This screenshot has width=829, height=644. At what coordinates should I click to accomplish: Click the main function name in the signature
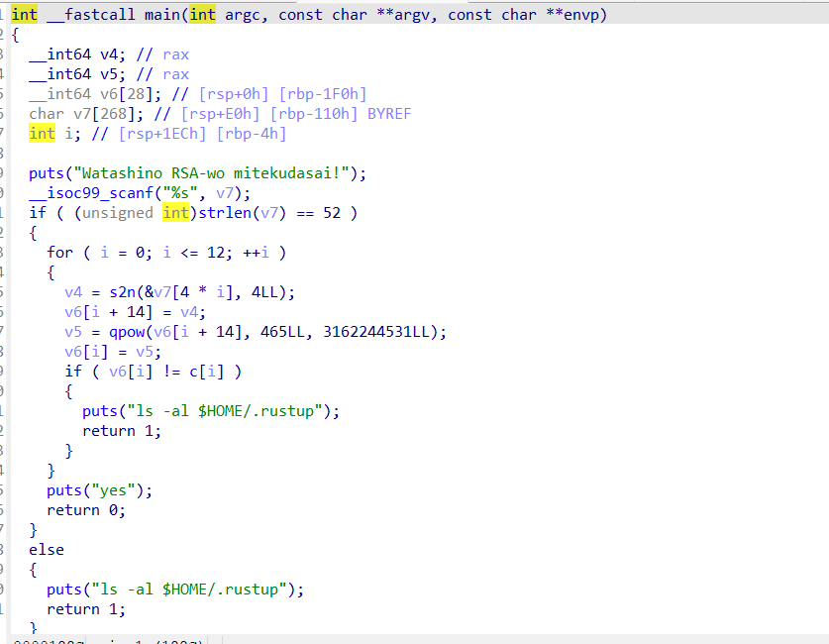(x=162, y=15)
